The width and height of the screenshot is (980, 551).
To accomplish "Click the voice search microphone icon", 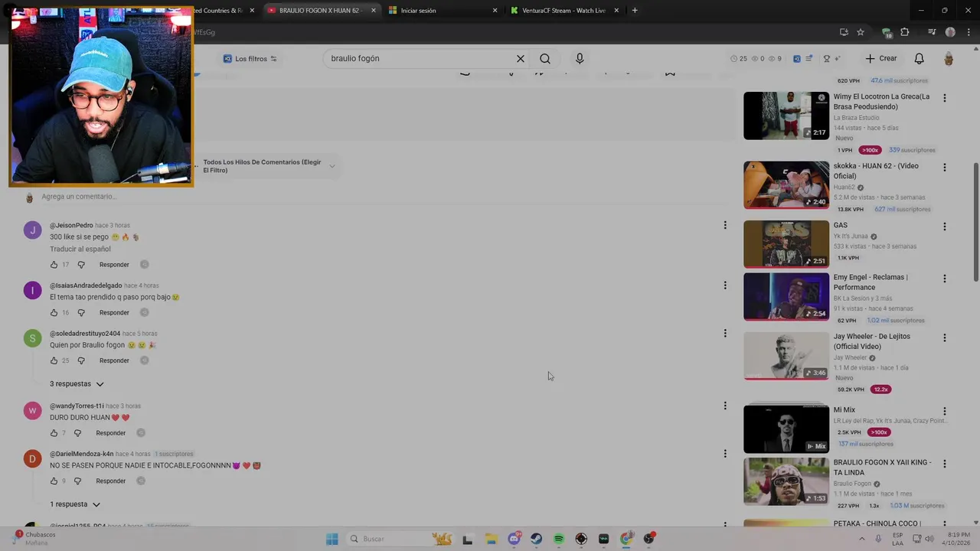I will pyautogui.click(x=580, y=59).
